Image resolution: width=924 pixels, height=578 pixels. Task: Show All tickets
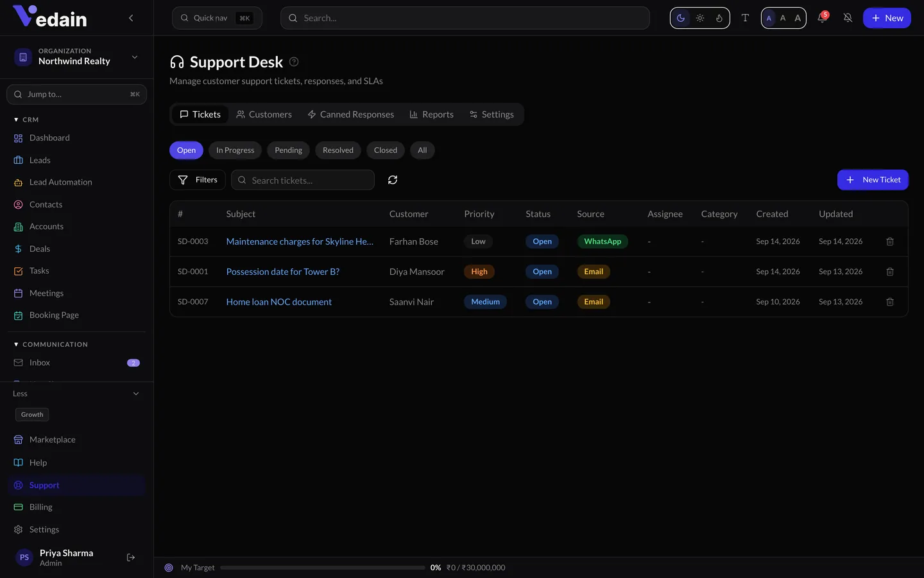(422, 150)
